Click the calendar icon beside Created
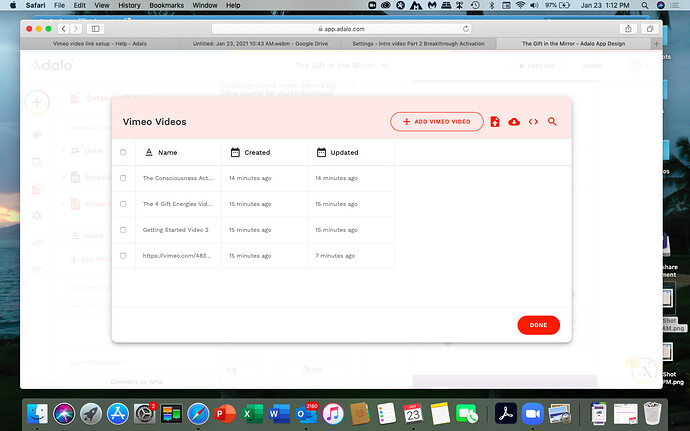Viewport: 690px width, 431px height. (x=235, y=152)
